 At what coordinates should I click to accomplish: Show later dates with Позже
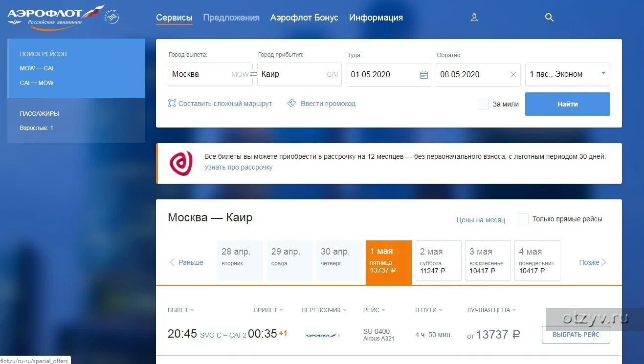click(593, 262)
